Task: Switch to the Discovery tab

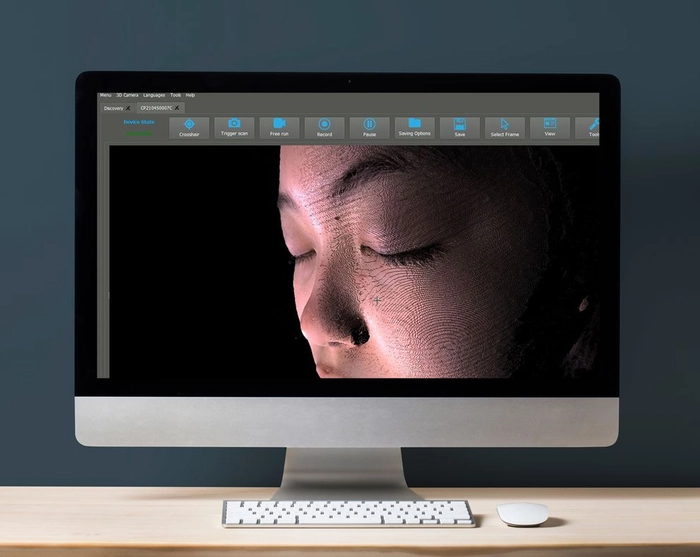Action: [113, 108]
